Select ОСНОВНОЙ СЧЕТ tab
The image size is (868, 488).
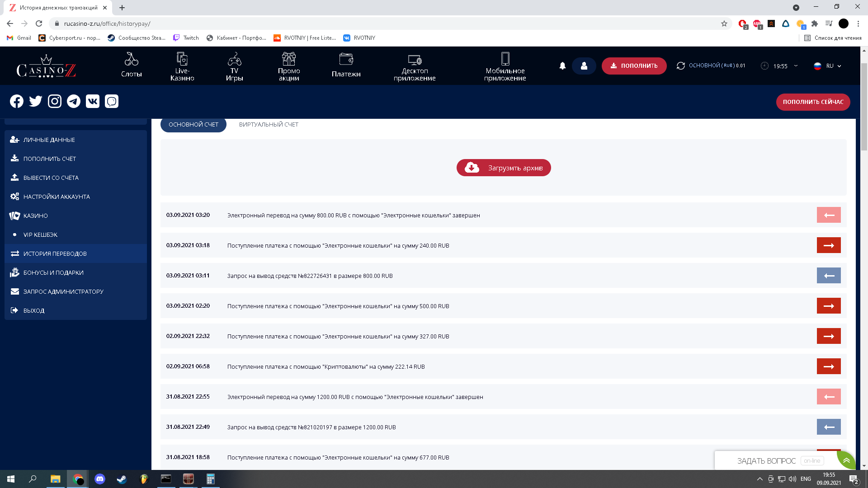click(x=193, y=124)
